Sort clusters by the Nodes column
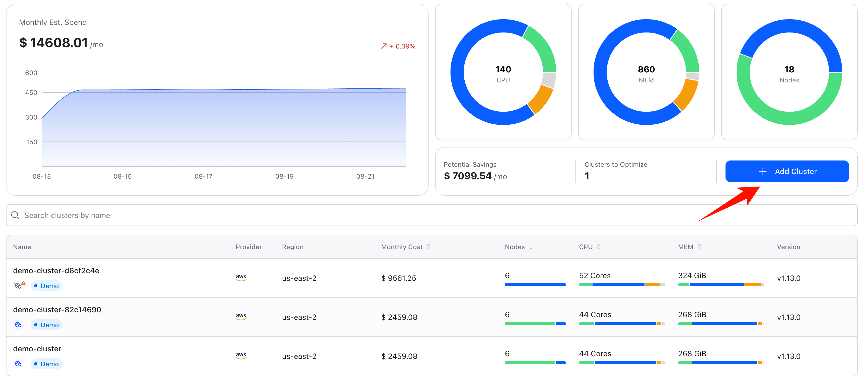This screenshot has width=868, height=379. (531, 247)
